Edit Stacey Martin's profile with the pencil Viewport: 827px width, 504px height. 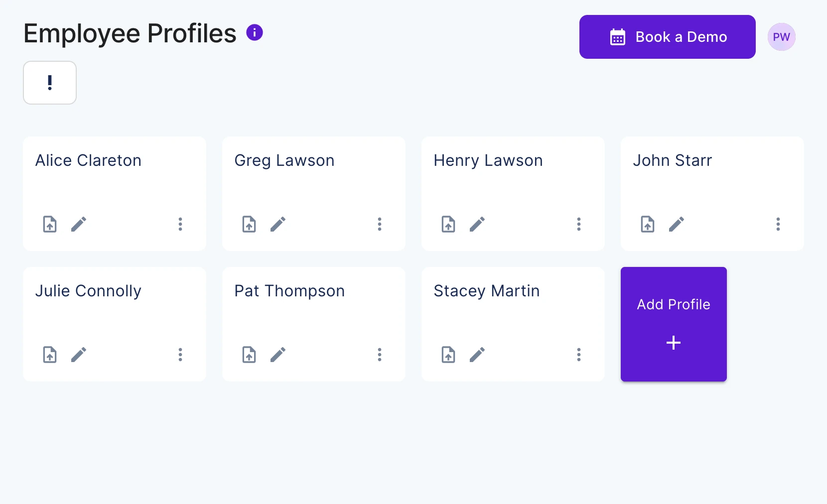point(477,355)
